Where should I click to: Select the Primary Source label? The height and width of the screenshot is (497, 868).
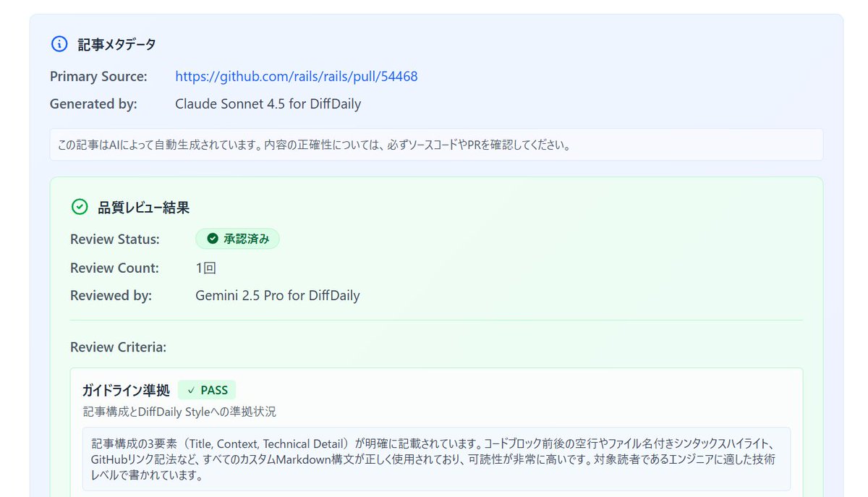pos(98,76)
